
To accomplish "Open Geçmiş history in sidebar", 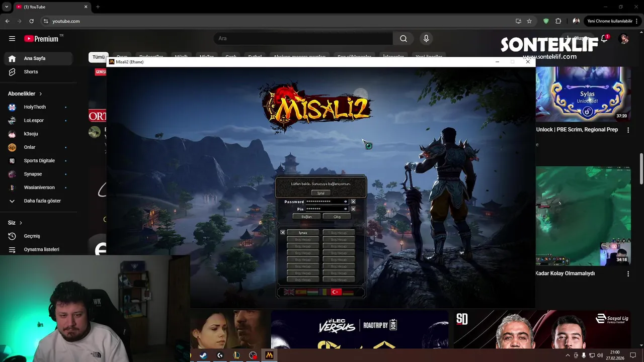I will pyautogui.click(x=38, y=236).
